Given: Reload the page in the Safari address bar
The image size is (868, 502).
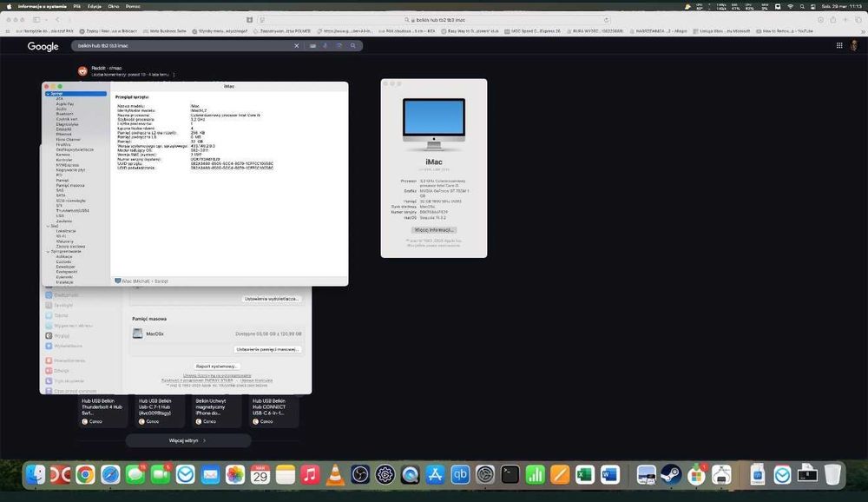Looking at the screenshot, I should tap(606, 19).
